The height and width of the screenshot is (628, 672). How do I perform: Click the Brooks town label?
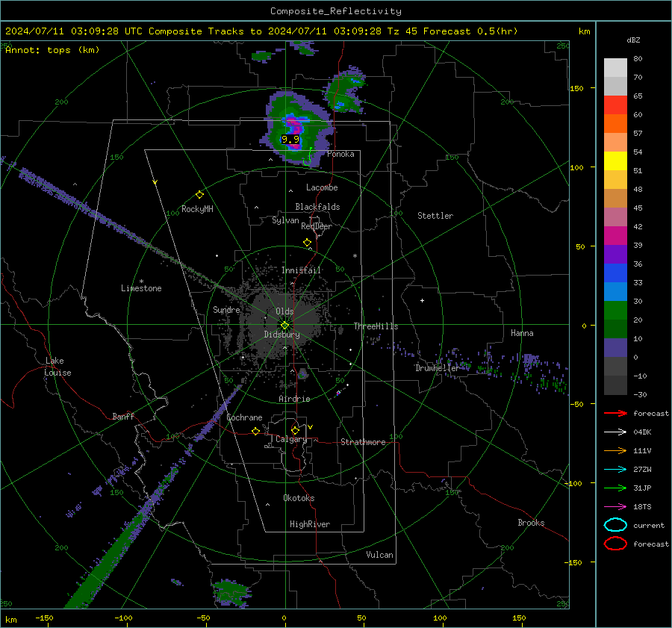click(x=531, y=523)
